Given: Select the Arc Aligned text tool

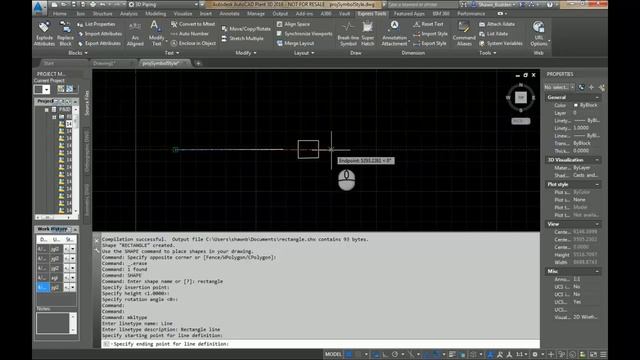Looking at the screenshot, I should pos(135,34).
